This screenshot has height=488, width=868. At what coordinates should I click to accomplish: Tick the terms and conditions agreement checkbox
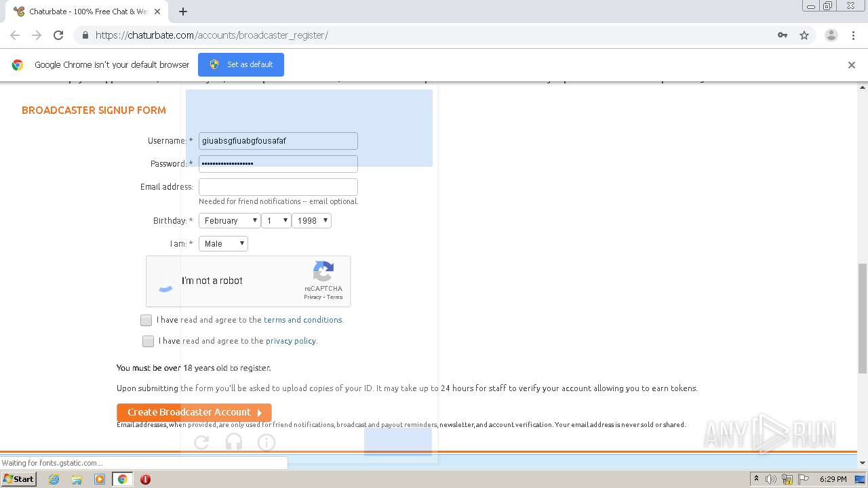point(146,320)
